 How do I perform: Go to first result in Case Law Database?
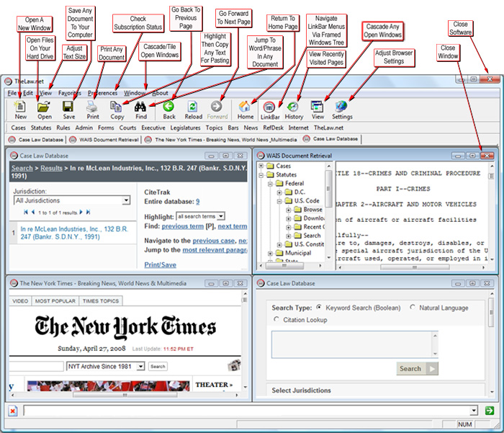pos(26,212)
